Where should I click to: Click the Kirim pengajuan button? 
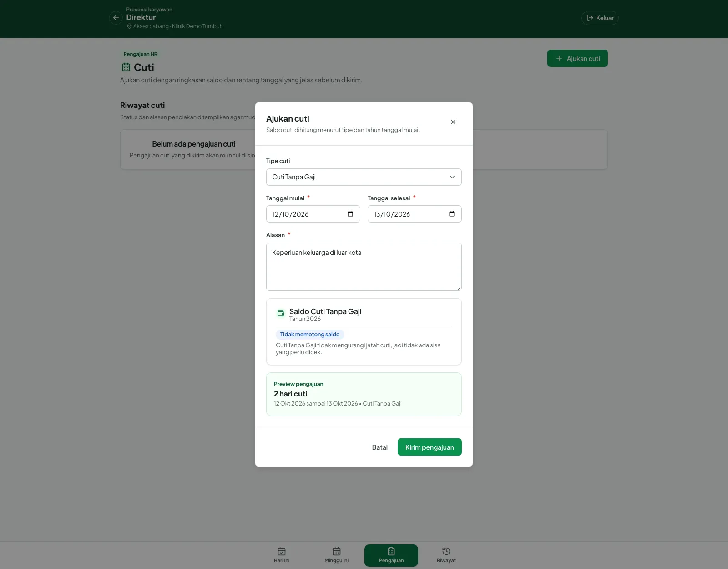(x=430, y=447)
